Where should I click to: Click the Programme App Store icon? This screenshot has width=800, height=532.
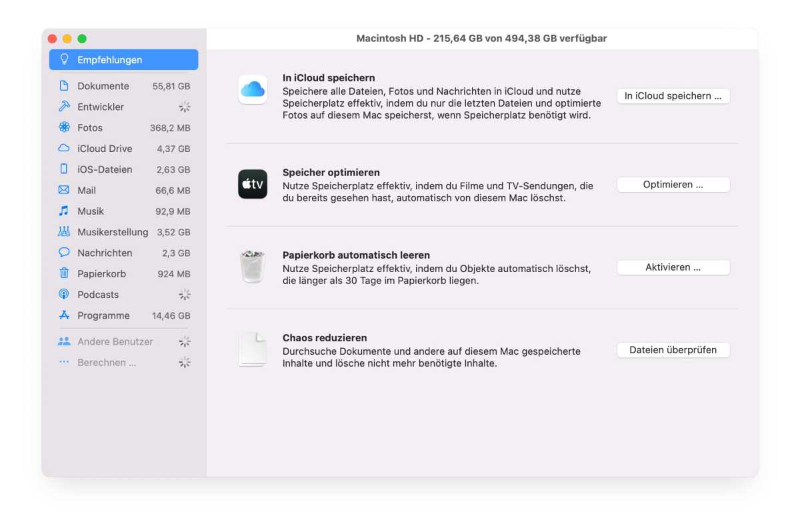tap(64, 315)
